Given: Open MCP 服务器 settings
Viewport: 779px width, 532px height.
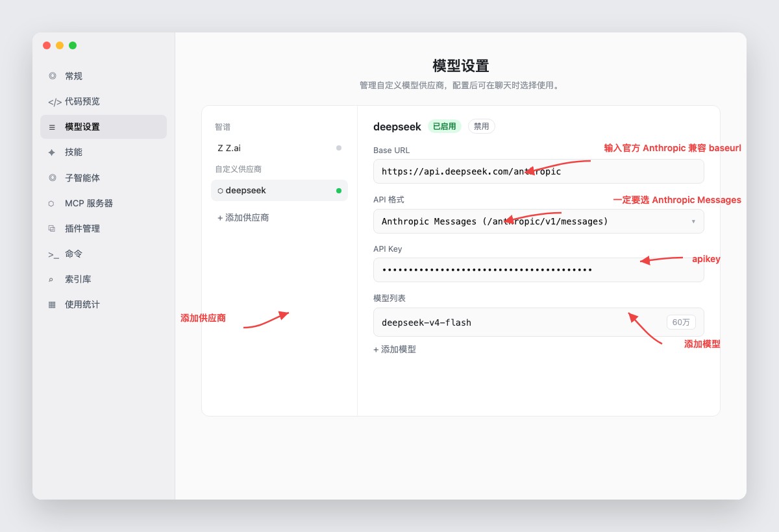Looking at the screenshot, I should [103, 203].
